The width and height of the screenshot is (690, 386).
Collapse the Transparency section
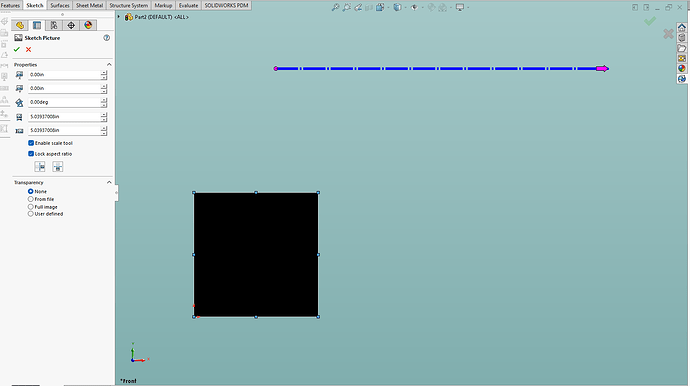click(x=109, y=182)
